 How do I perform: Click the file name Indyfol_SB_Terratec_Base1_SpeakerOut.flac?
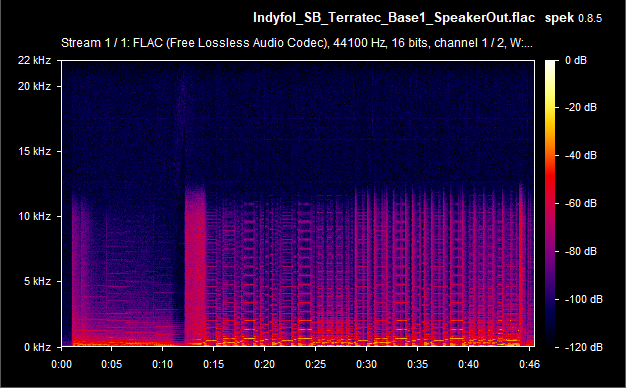pyautogui.click(x=394, y=18)
